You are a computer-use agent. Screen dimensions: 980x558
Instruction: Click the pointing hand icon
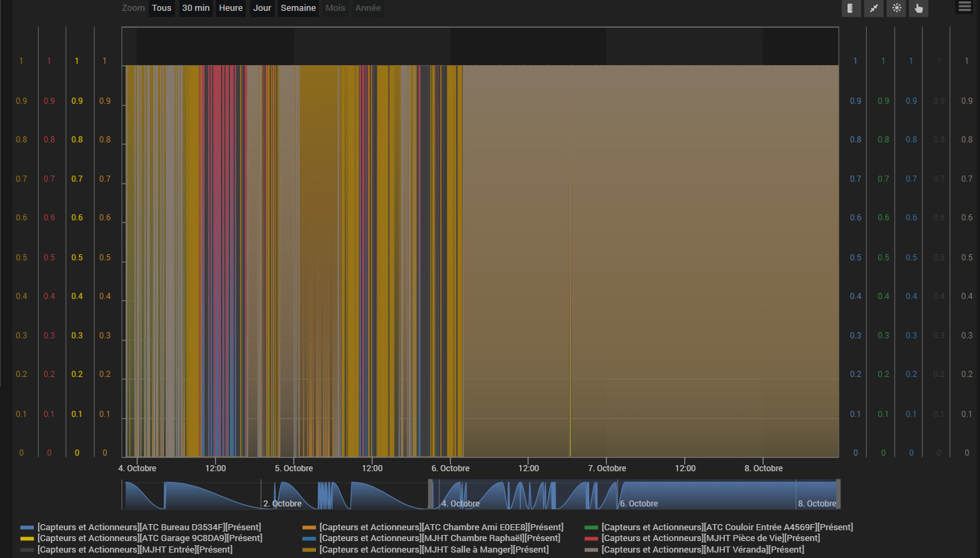pyautogui.click(x=919, y=8)
